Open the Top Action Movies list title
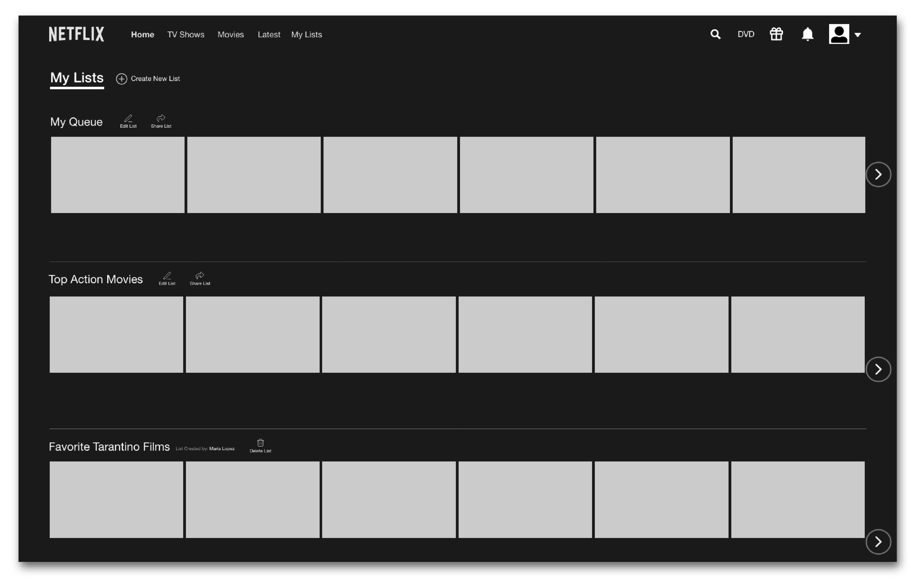The width and height of the screenshot is (920, 588). coord(96,279)
